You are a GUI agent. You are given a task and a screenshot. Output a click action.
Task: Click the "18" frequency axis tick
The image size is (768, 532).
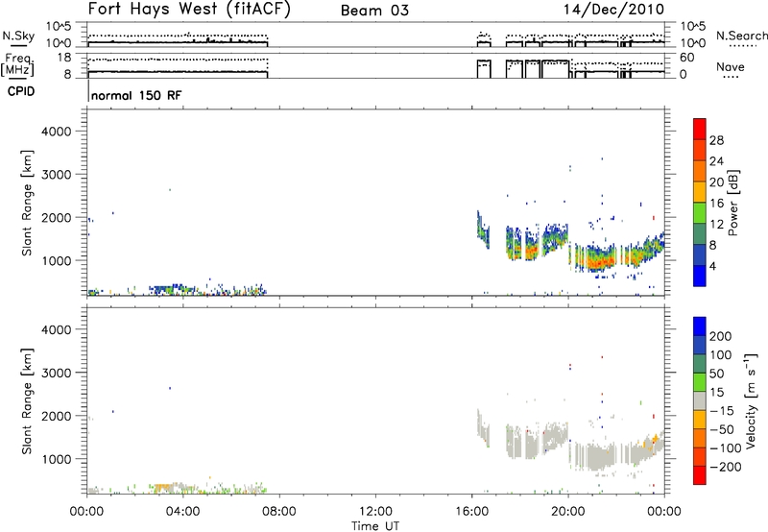pyautogui.click(x=64, y=58)
